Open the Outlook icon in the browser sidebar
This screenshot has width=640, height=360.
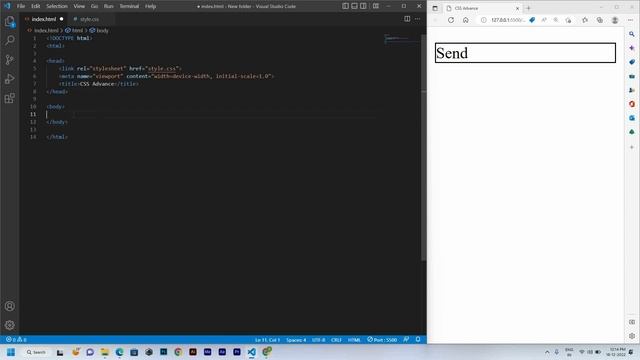coord(632,118)
